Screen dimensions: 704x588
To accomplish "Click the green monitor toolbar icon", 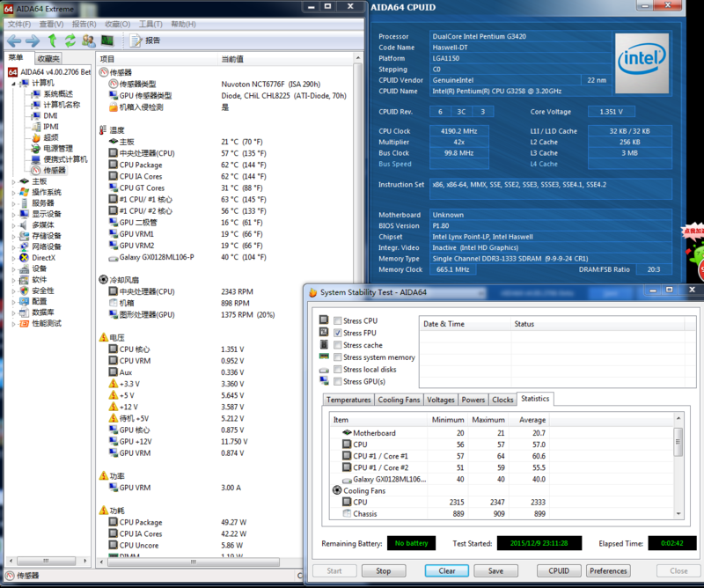I will tap(107, 40).
